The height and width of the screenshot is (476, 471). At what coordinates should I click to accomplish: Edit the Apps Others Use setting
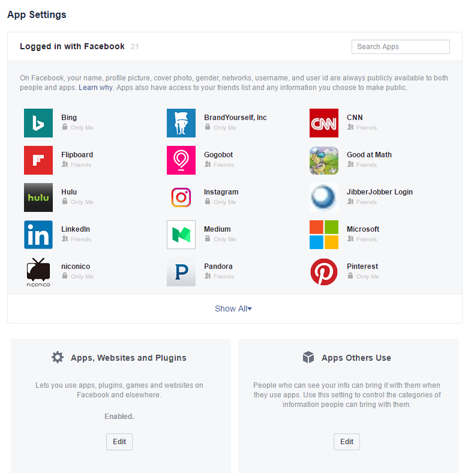347,442
